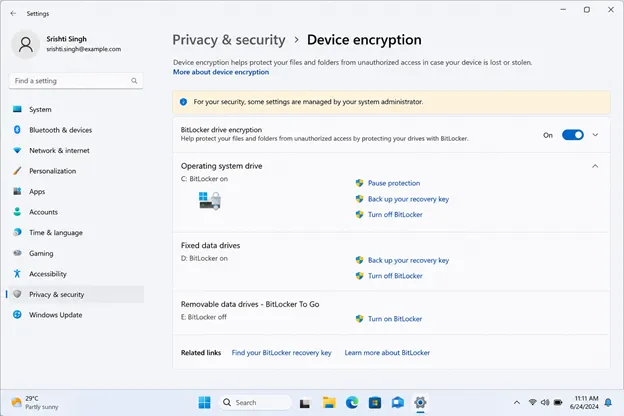This screenshot has height=416, width=624.
Task: Click the Privacy & security shield icon
Action: click(17, 294)
